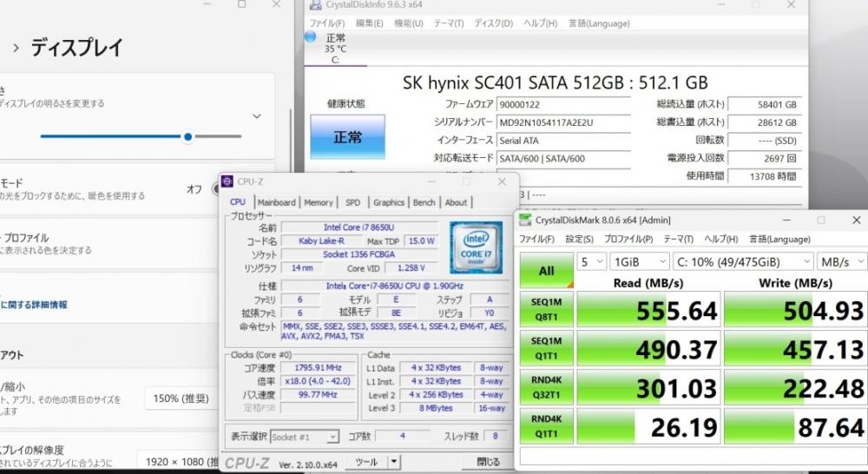
Task: Click the CPU name field Intel Core i7 8650U
Action: pos(358,227)
